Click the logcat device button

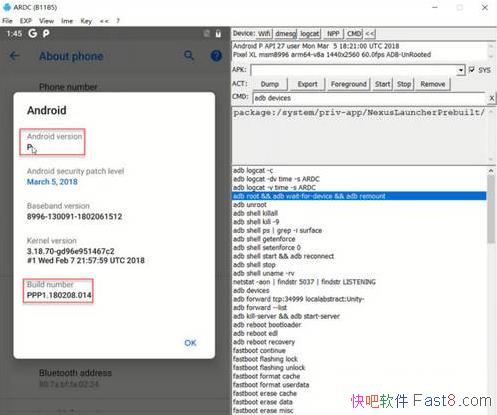point(309,34)
